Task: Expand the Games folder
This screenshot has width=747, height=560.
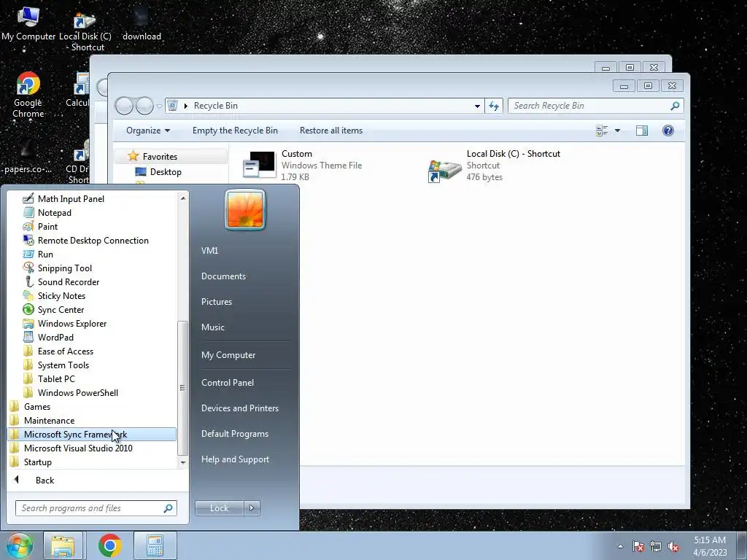Action: coord(36,406)
